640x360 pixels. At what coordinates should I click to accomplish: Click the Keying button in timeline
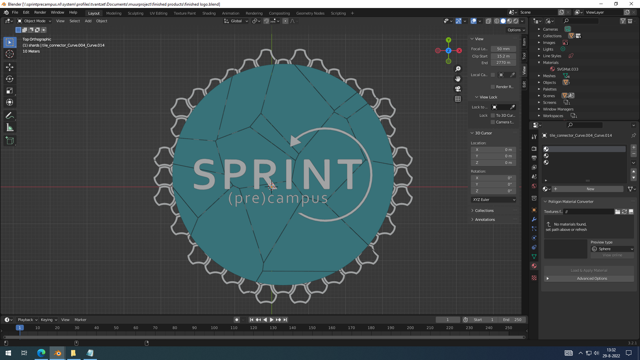(x=48, y=320)
